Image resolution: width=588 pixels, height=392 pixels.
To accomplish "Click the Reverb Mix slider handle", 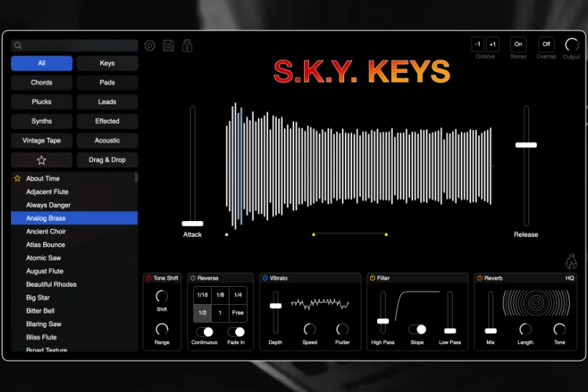I will 491,331.
